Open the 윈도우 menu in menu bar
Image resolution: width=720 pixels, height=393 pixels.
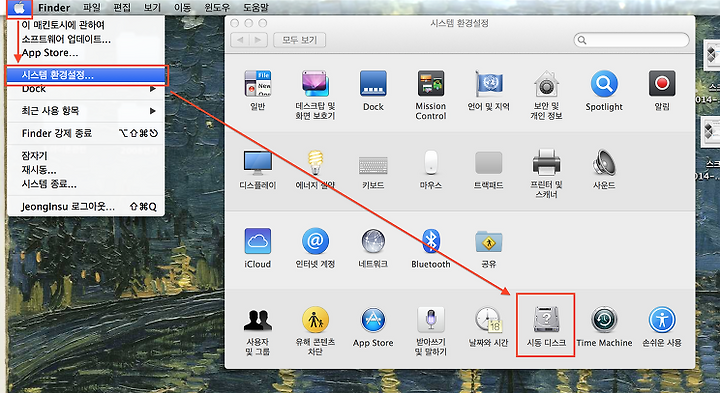217,7
